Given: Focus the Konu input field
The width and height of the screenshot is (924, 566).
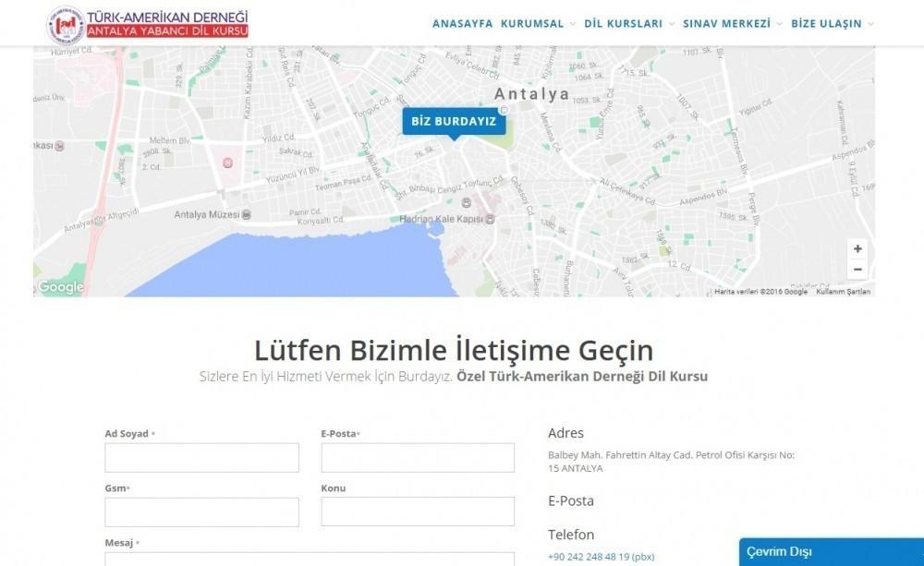Looking at the screenshot, I should [x=418, y=512].
